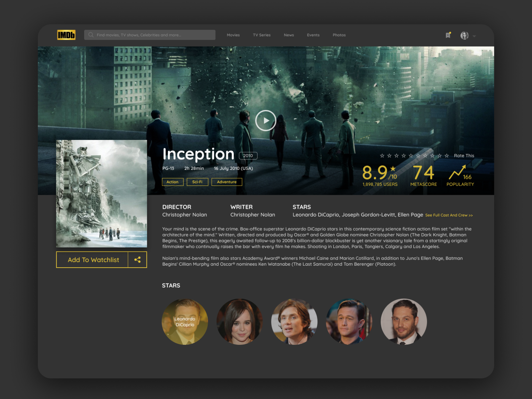Click the gold star beside 8.9
The height and width of the screenshot is (399, 532).
(393, 169)
